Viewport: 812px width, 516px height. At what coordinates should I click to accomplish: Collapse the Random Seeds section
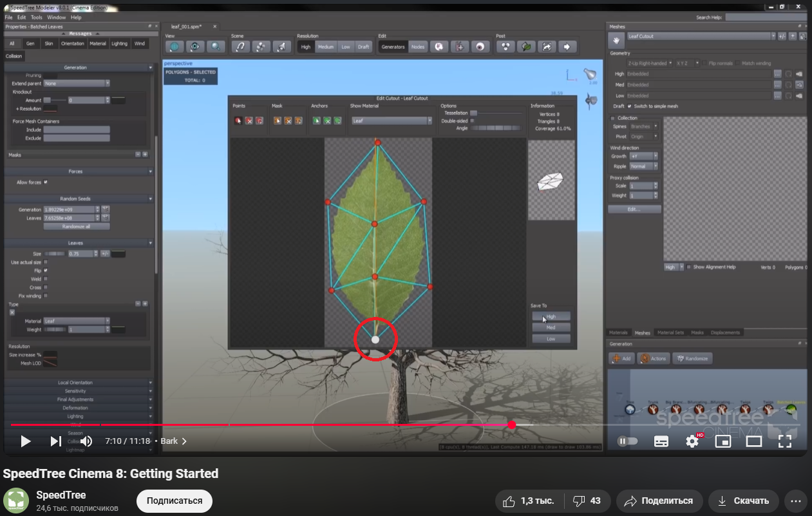(x=79, y=198)
